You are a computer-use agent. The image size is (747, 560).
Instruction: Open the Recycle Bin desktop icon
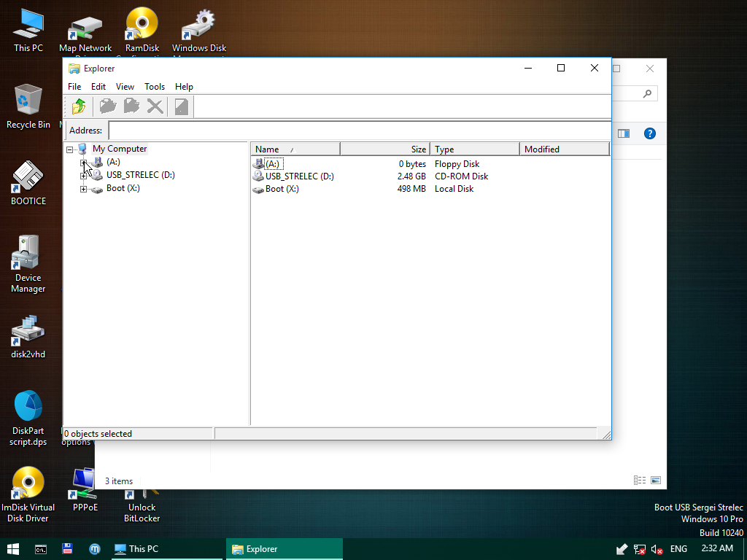click(x=28, y=106)
